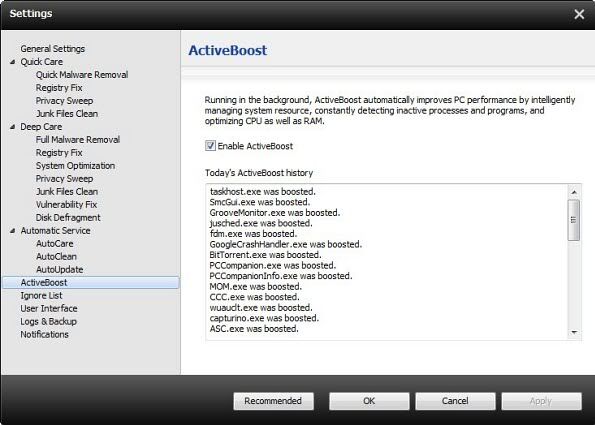Select Disk Defragment under Deep Care
Screen dimensions: 595x425
pyautogui.click(x=68, y=217)
